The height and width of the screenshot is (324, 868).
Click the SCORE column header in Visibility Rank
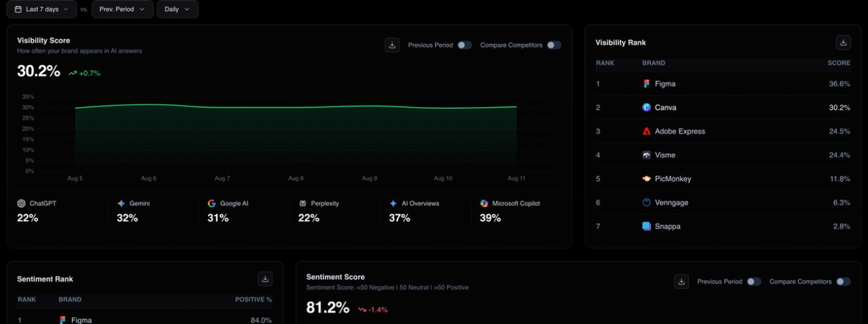click(x=839, y=63)
